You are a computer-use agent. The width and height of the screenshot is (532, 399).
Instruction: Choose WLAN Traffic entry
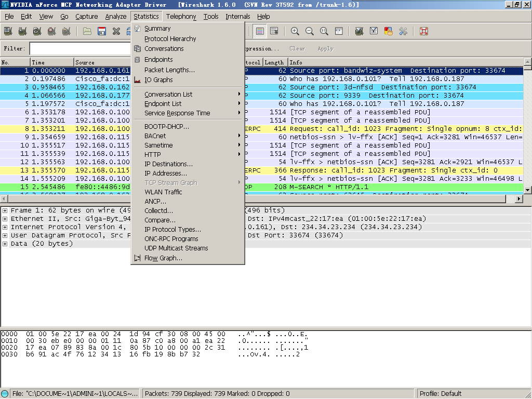188,192
